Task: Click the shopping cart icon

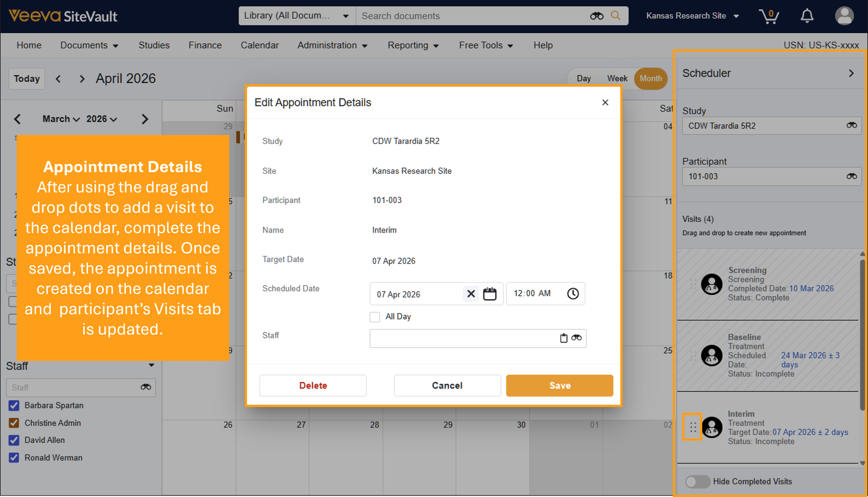Action: [769, 16]
